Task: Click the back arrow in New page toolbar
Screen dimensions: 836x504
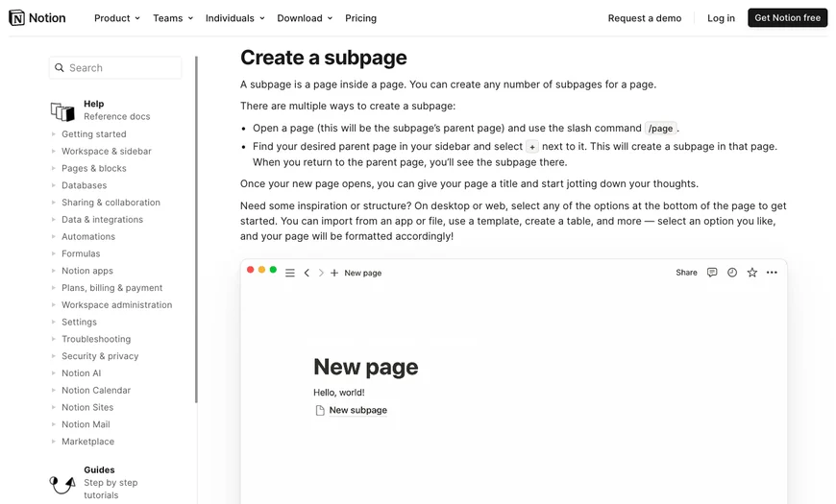Action: tap(307, 273)
